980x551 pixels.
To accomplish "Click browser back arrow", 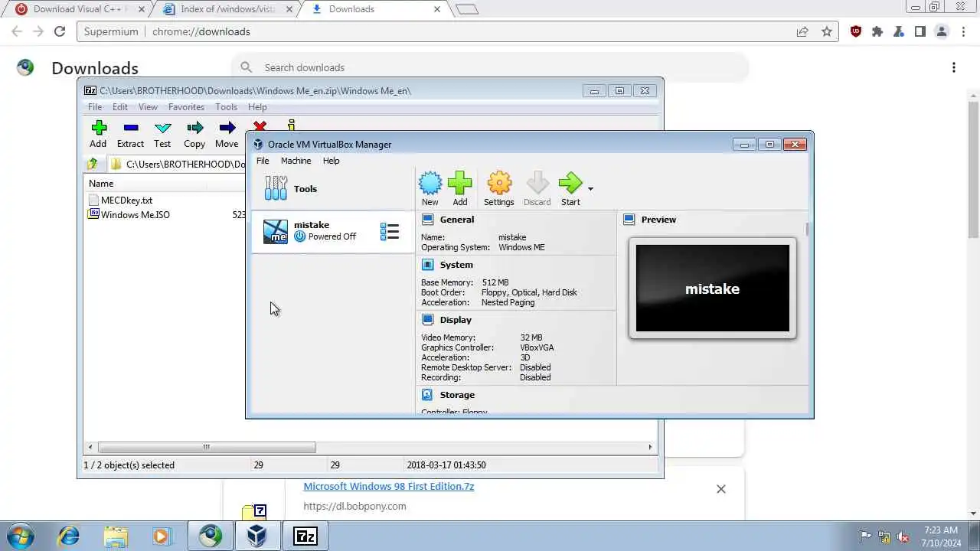I will tap(17, 31).
